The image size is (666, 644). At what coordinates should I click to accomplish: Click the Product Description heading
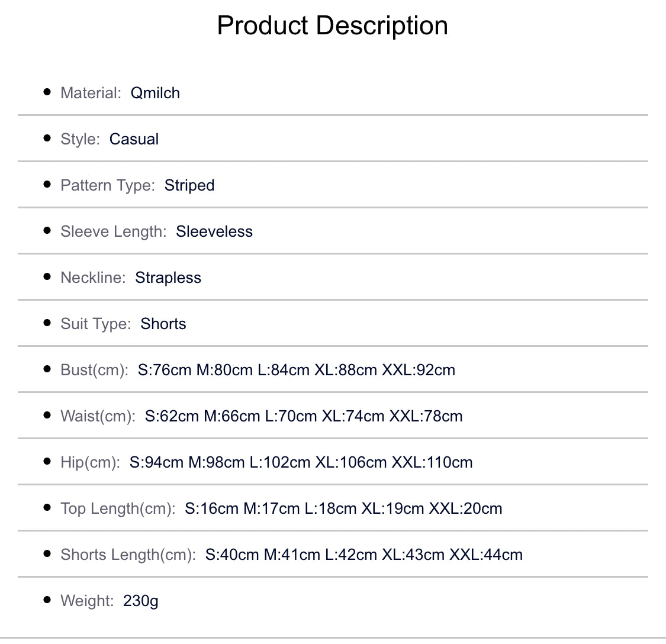(332, 25)
